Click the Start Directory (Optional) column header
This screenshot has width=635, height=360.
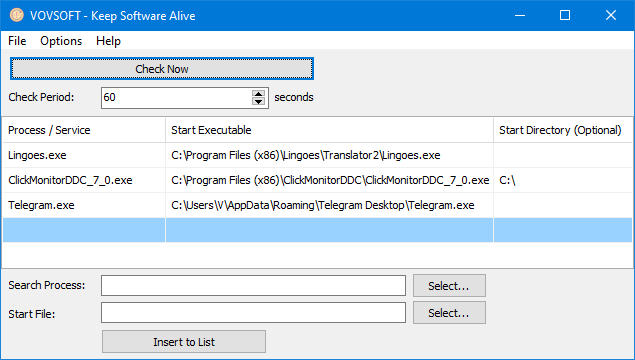563,130
